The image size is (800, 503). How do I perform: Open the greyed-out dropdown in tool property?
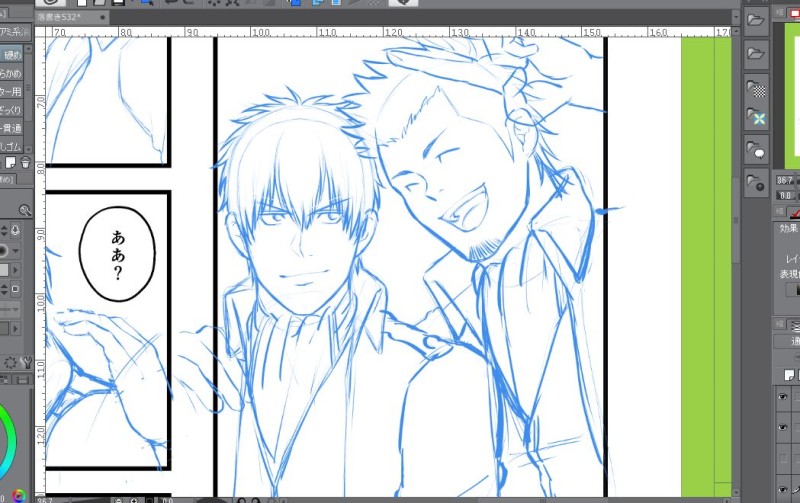(x=10, y=309)
